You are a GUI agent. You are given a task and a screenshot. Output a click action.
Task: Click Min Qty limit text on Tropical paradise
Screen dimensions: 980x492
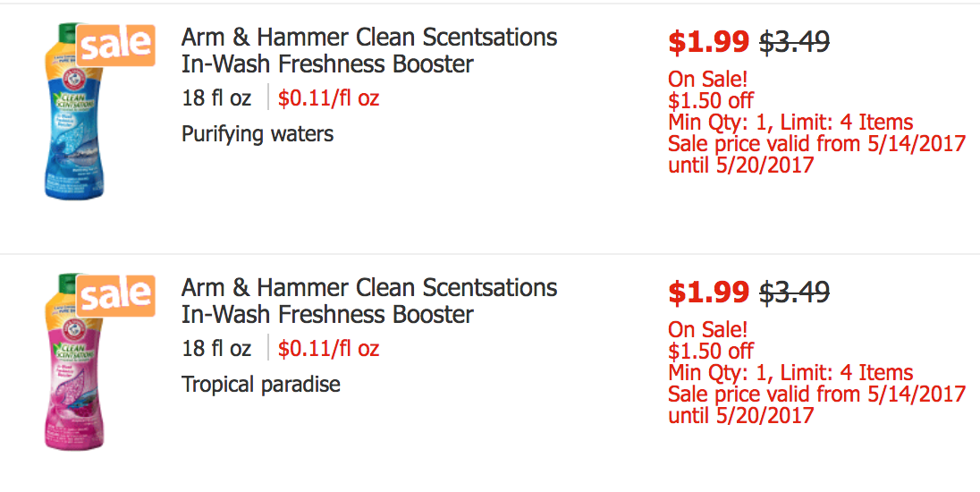click(x=790, y=373)
